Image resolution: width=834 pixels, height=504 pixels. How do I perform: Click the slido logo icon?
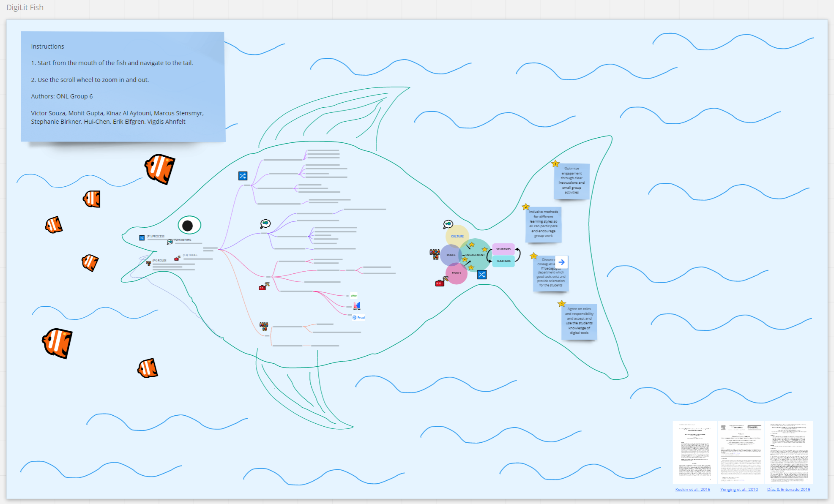pos(354,296)
